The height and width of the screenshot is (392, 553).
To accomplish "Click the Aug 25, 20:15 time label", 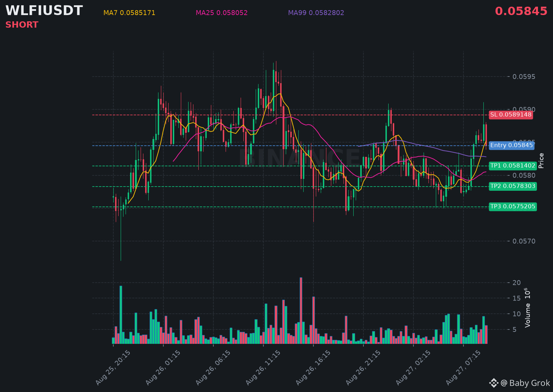I will coord(113,368).
